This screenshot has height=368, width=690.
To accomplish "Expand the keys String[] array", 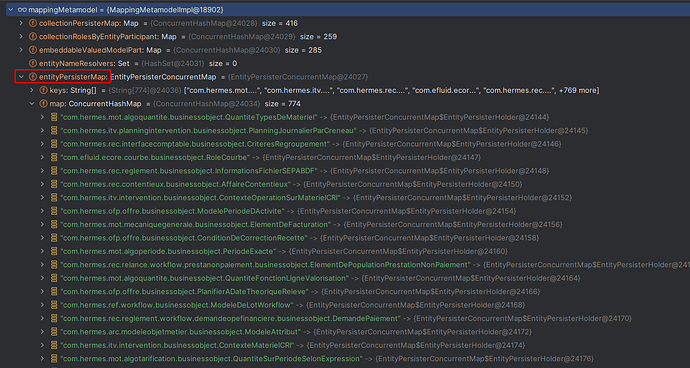I will [x=32, y=90].
